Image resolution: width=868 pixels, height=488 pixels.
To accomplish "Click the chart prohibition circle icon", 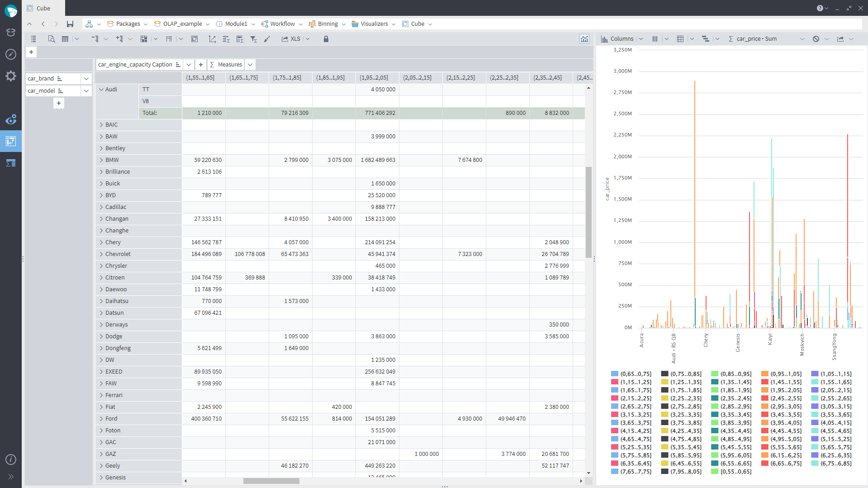I will (x=816, y=39).
